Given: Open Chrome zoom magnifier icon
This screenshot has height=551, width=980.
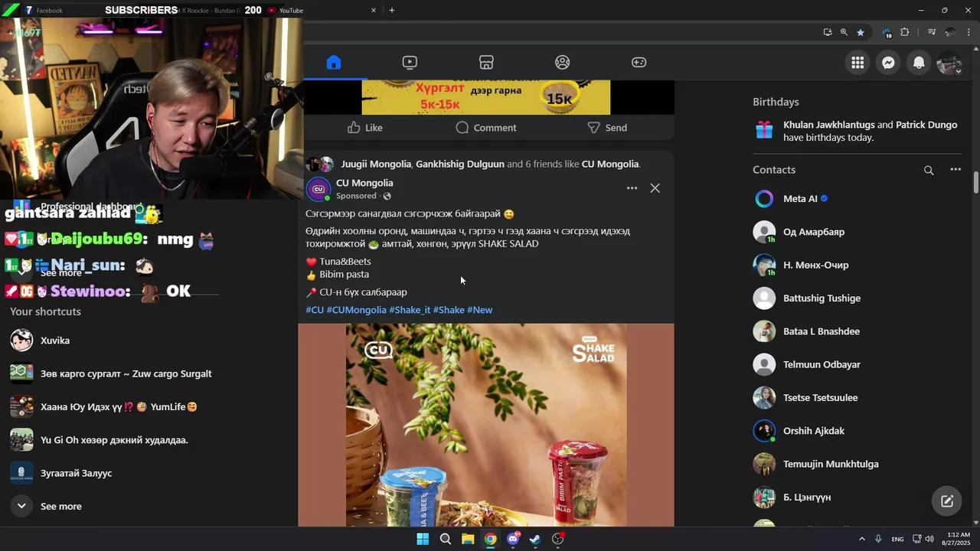Looking at the screenshot, I should [x=844, y=32].
